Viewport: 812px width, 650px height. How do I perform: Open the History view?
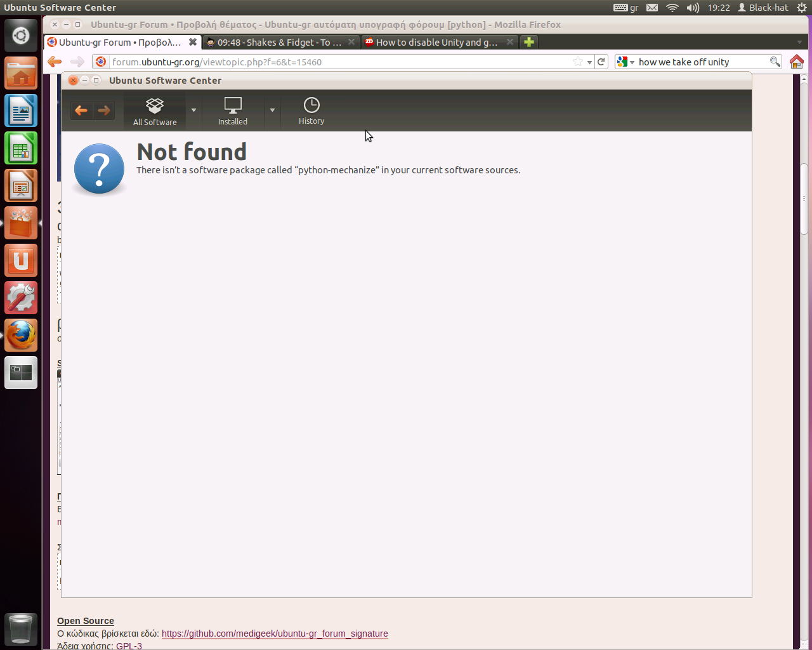point(311,110)
